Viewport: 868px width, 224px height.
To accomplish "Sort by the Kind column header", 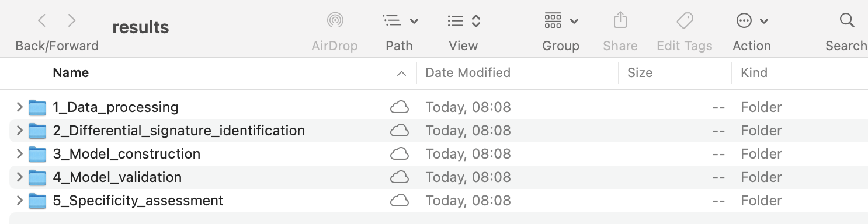I will [754, 73].
